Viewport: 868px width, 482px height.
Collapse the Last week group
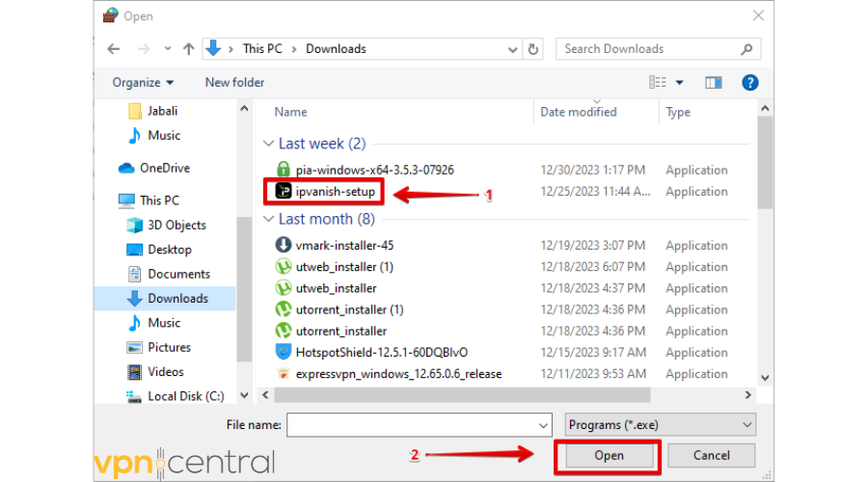pos(268,144)
